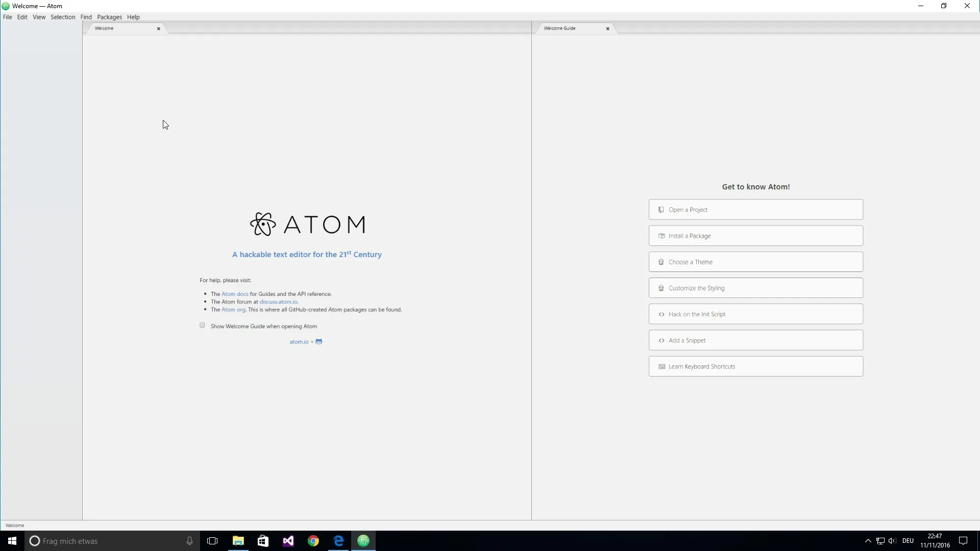Open Microsoft Edge from the taskbar

point(338,541)
